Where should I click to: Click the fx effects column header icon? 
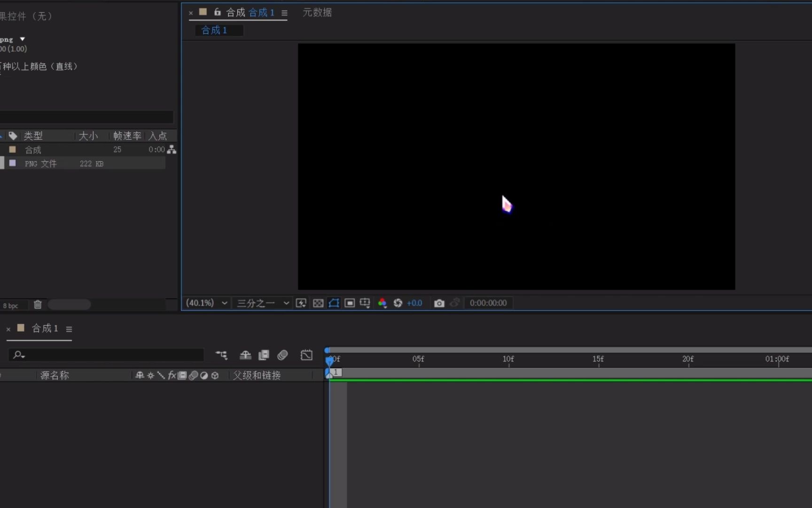click(172, 375)
